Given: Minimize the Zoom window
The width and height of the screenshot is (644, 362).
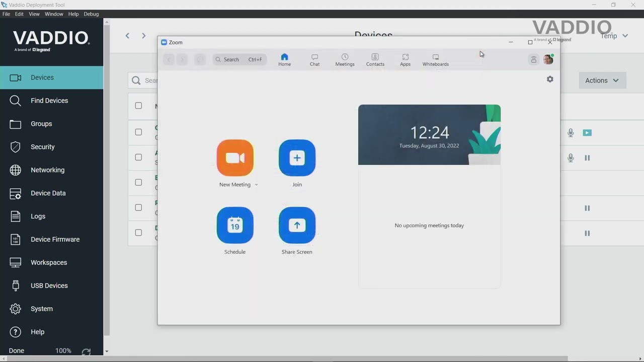Looking at the screenshot, I should click(x=511, y=42).
